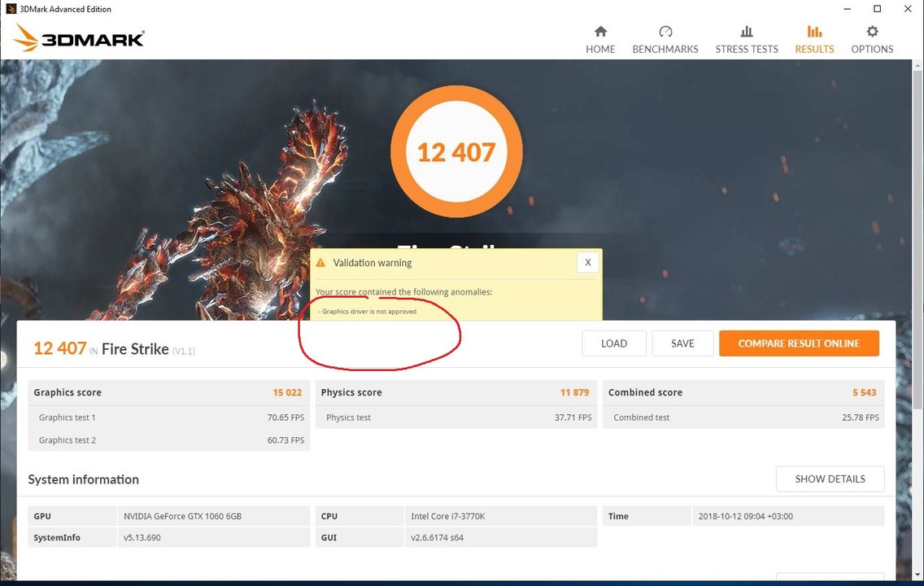This screenshot has height=586, width=924.
Task: Click 'Graphics driver is not approved' message
Action: tap(368, 311)
